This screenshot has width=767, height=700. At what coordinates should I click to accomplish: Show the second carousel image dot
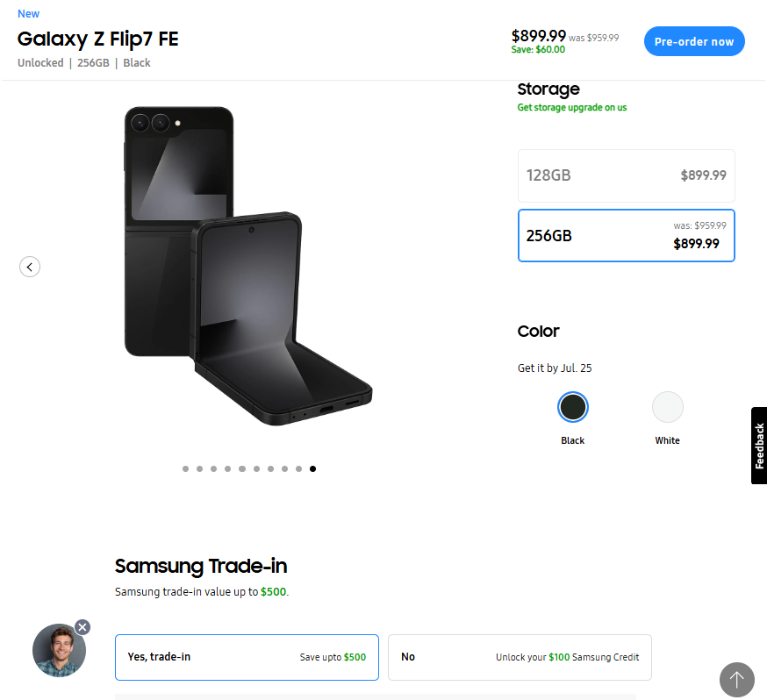tap(200, 469)
